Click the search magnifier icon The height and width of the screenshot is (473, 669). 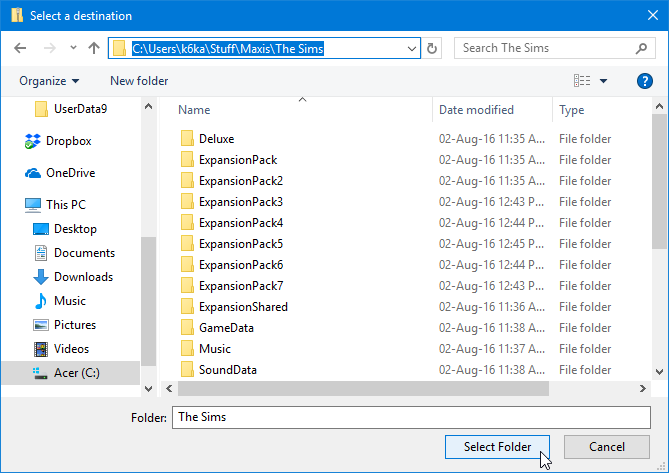point(642,47)
